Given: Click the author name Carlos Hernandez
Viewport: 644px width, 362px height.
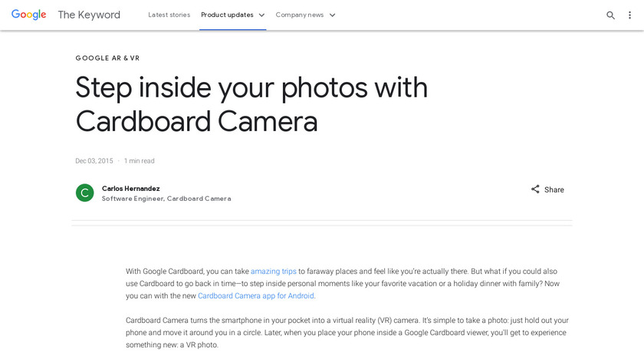Looking at the screenshot, I should [x=131, y=188].
